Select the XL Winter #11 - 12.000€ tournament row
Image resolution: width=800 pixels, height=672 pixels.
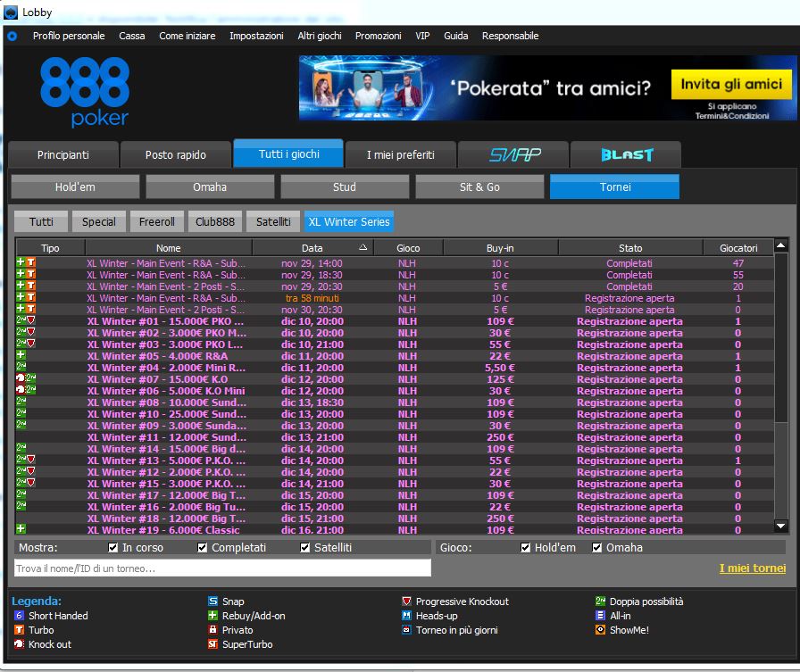click(x=395, y=437)
